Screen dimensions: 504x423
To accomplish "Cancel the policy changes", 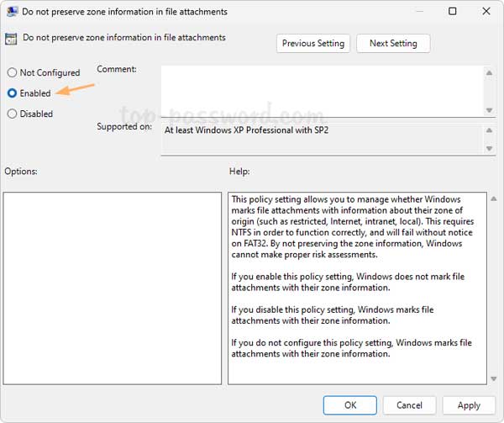I will [x=410, y=404].
